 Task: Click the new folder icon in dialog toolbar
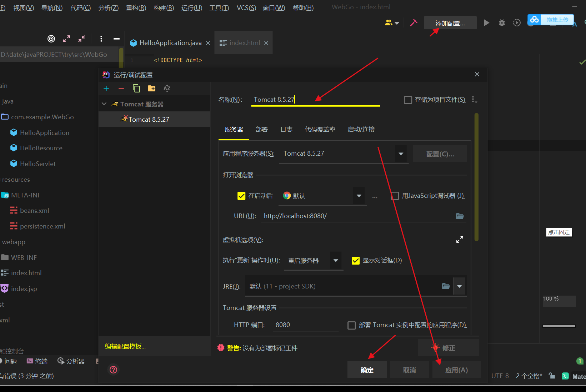pyautogui.click(x=152, y=89)
